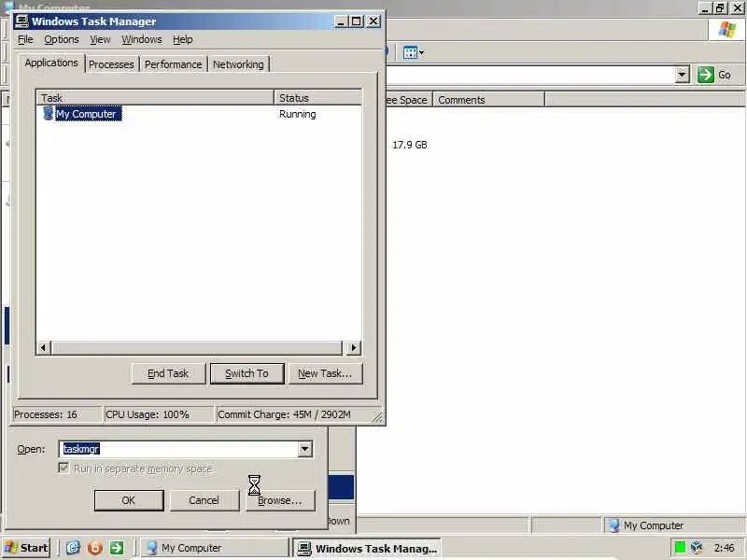
Task: Sort tasks by the Task column header
Action: pyautogui.click(x=155, y=98)
